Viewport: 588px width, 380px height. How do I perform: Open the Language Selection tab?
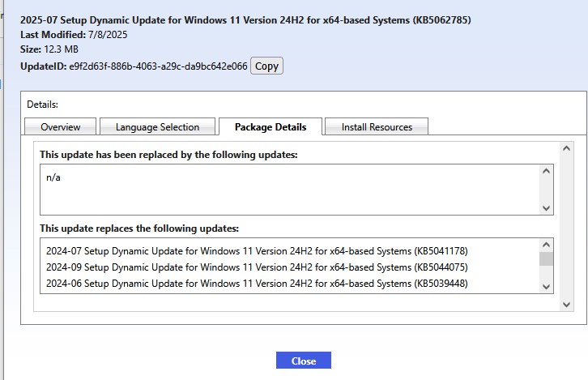coord(157,126)
